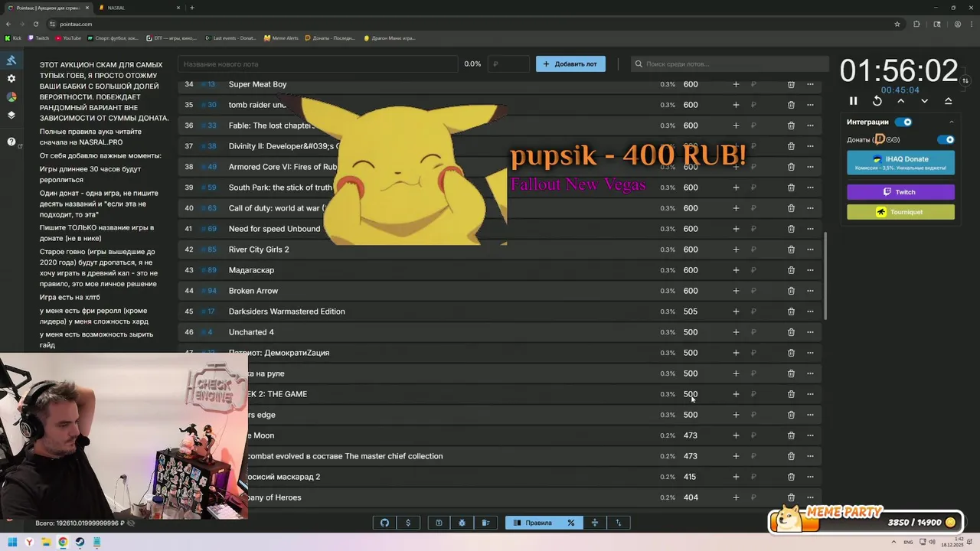Toggle the Правила panel button
The height and width of the screenshot is (551, 980).
tap(533, 523)
